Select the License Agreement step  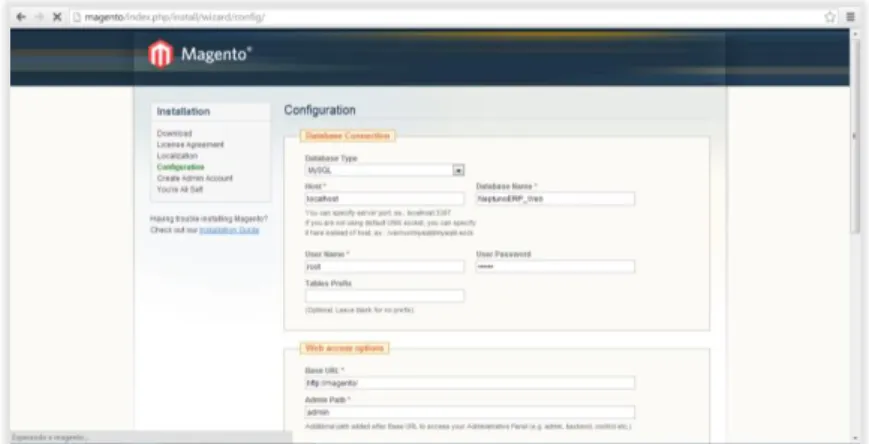coord(190,145)
